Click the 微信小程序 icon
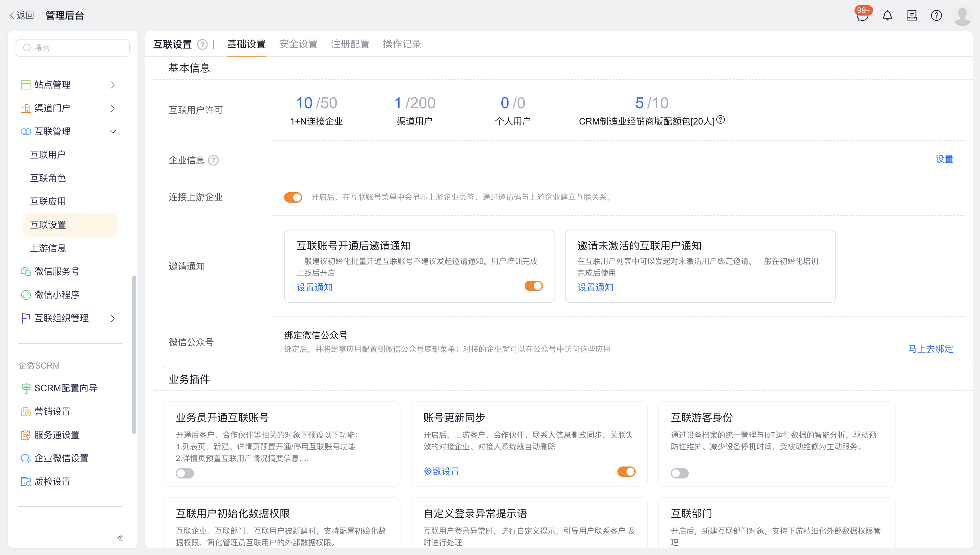 coord(26,295)
